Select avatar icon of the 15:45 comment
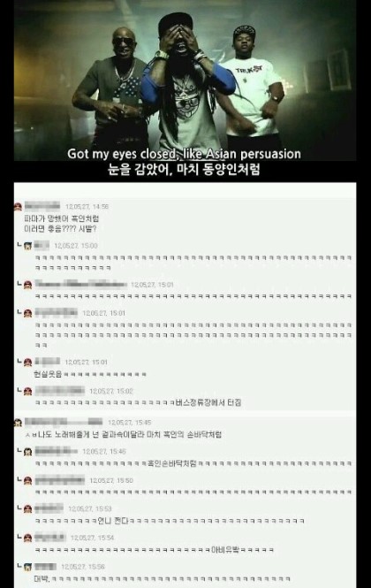Image resolution: width=371 pixels, height=588 pixels. tap(18, 423)
